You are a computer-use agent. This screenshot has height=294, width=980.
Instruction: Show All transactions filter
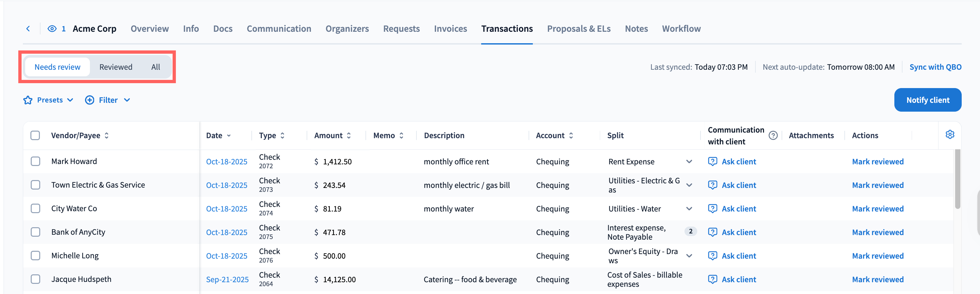tap(156, 67)
